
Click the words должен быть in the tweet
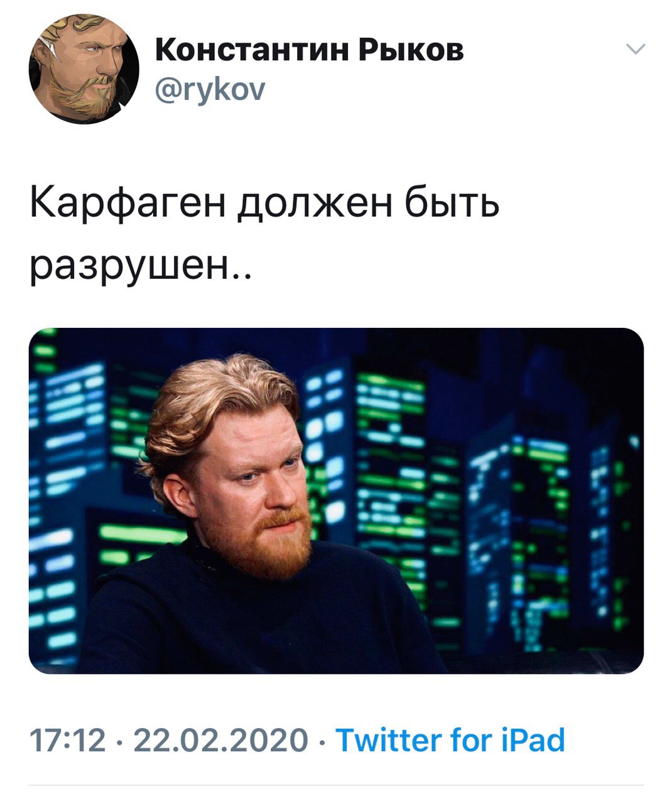pyautogui.click(x=368, y=205)
